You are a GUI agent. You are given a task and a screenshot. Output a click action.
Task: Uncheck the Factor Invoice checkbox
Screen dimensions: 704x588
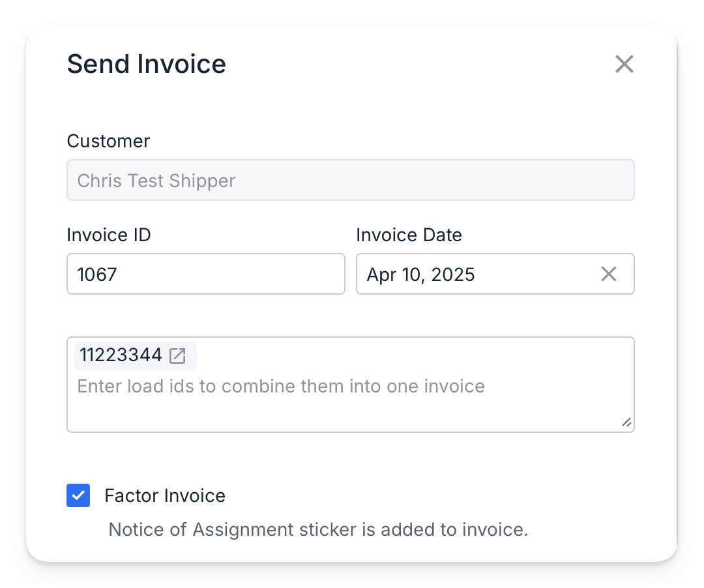[x=78, y=495]
